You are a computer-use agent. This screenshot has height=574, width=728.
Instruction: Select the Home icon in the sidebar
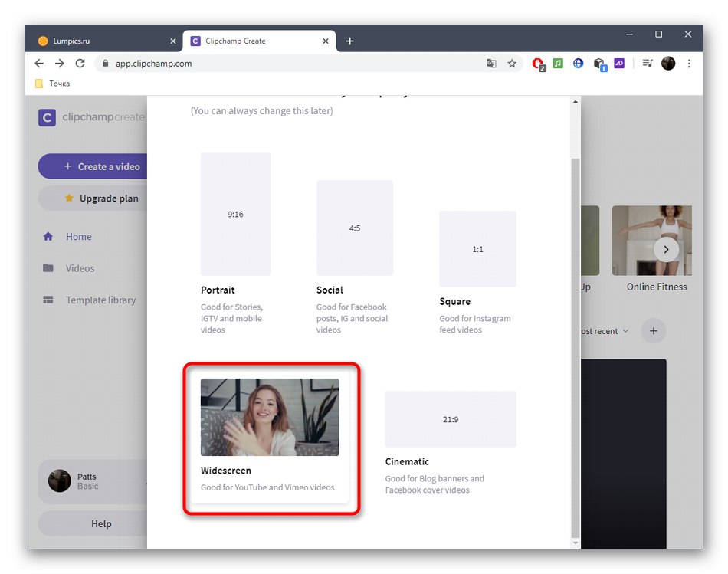48,237
